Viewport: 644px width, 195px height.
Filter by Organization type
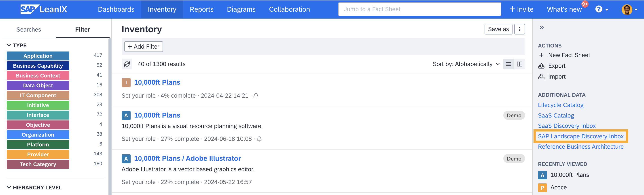(x=38, y=135)
